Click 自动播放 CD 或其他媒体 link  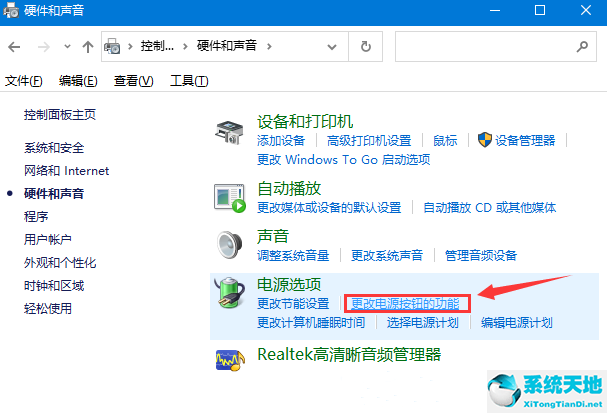point(490,208)
